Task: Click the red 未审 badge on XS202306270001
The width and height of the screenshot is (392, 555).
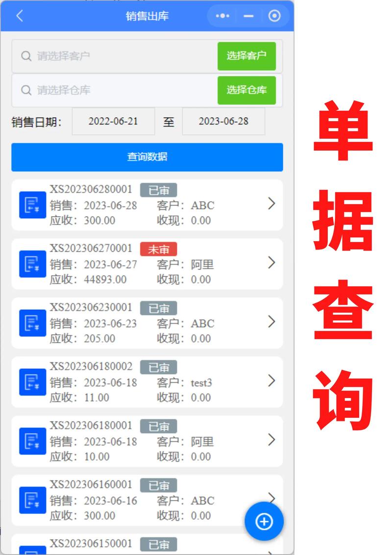Action: pos(158,249)
